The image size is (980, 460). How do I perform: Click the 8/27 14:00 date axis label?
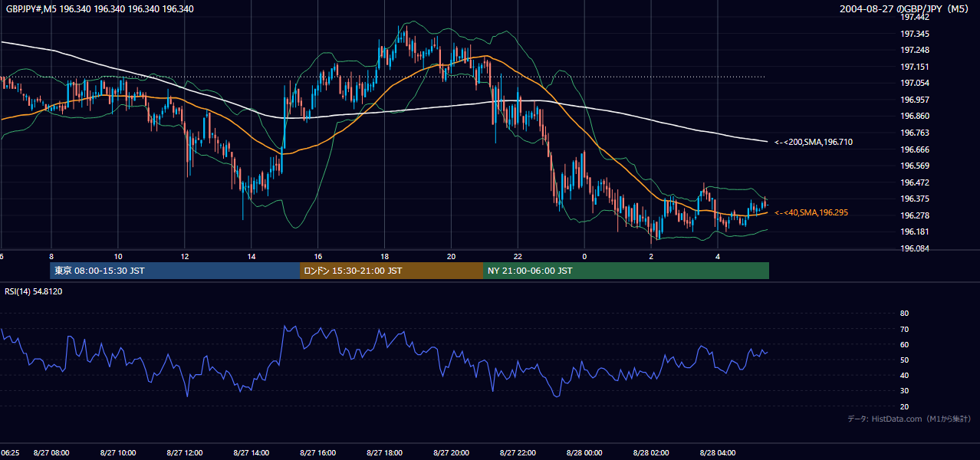(x=251, y=453)
